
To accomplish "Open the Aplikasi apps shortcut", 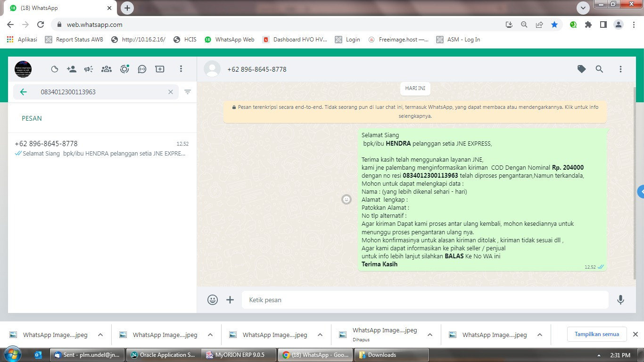I will [x=22, y=40].
